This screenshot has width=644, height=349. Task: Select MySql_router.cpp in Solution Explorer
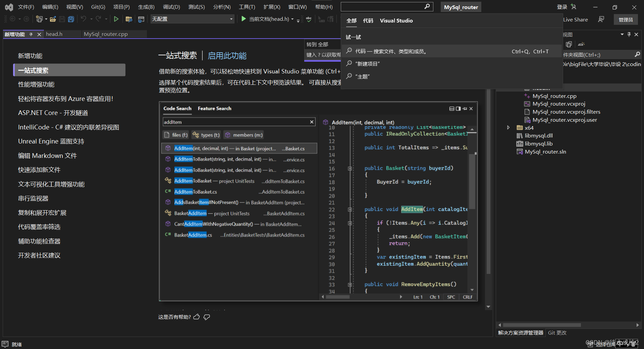point(554,96)
